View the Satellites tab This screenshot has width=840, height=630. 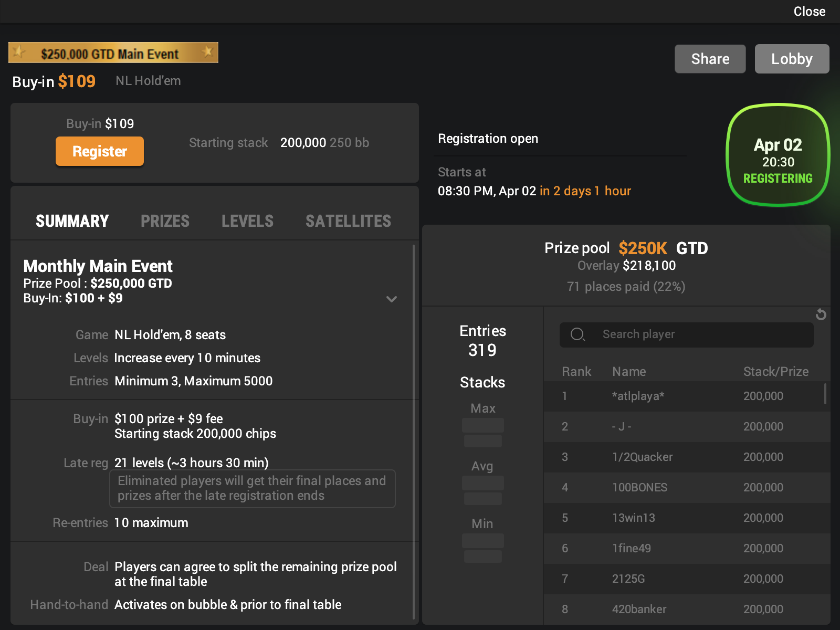tap(348, 221)
